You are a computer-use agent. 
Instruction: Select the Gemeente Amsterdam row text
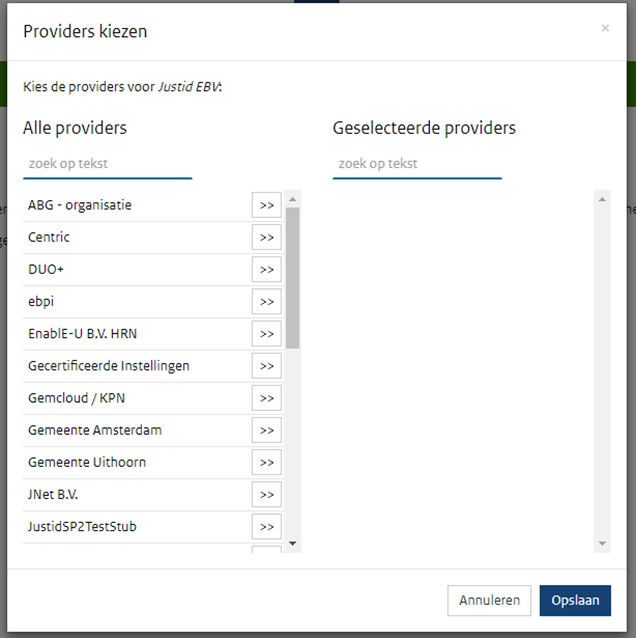click(95, 430)
